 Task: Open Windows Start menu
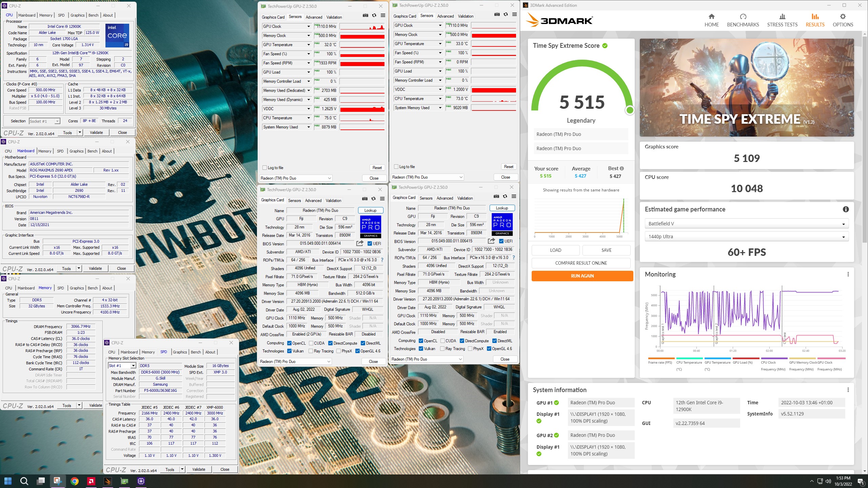pos(8,481)
